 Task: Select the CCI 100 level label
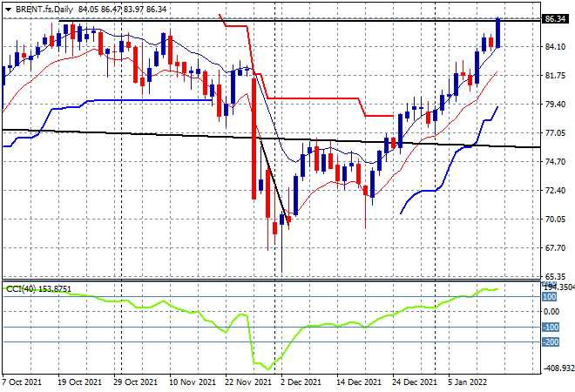pos(550,297)
